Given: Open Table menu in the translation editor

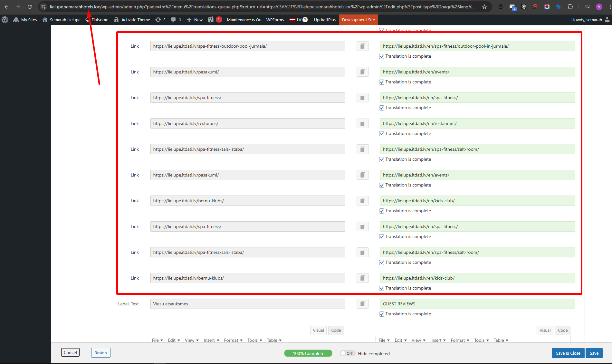Looking at the screenshot, I should point(501,340).
